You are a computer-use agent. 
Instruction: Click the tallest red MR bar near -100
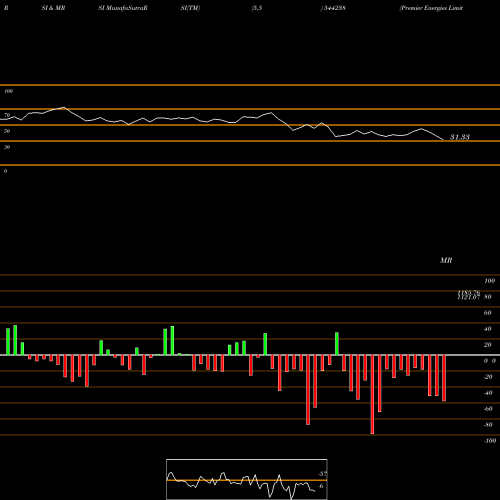tap(372, 395)
